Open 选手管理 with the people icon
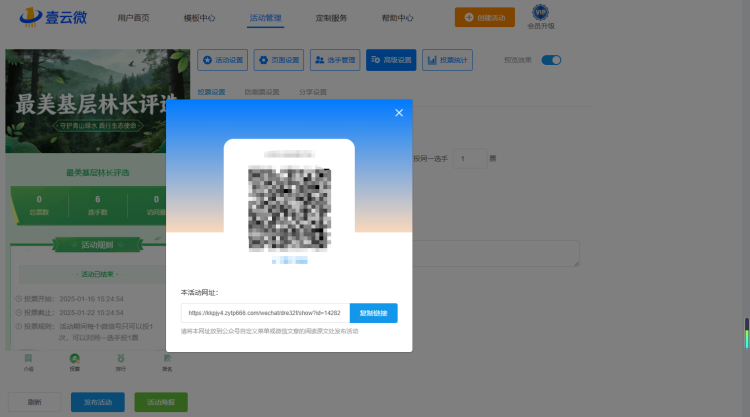The width and height of the screenshot is (750, 417). 335,60
